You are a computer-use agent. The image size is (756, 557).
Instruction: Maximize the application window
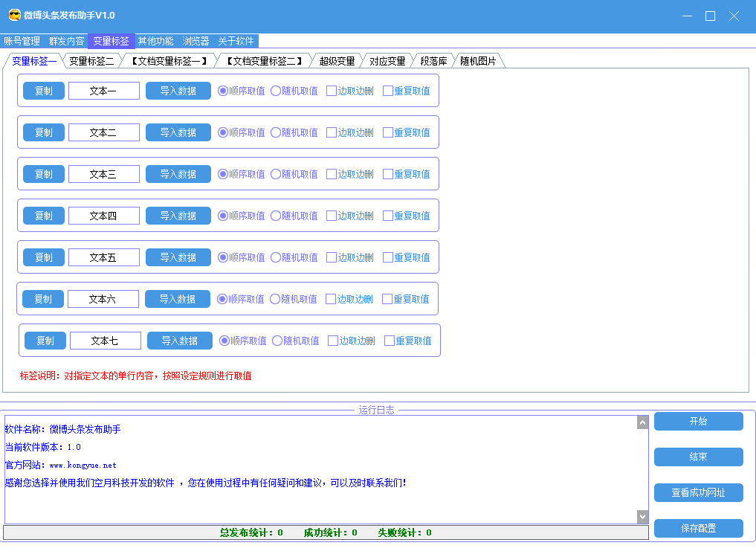[710, 16]
